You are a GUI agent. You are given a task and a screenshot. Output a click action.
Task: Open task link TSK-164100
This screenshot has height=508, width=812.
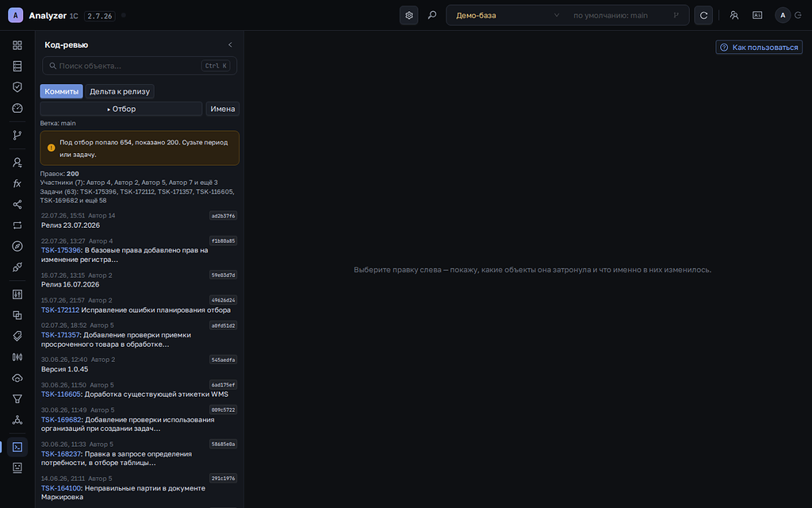[x=61, y=488]
